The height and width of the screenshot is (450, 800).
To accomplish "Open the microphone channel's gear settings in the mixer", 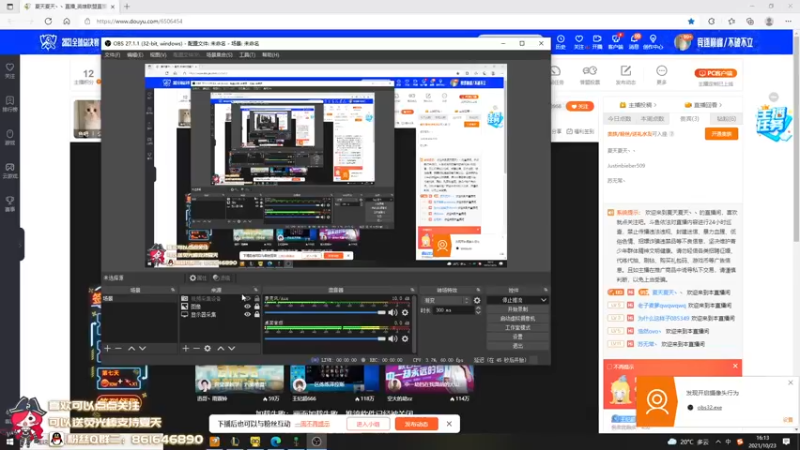I will click(x=405, y=312).
